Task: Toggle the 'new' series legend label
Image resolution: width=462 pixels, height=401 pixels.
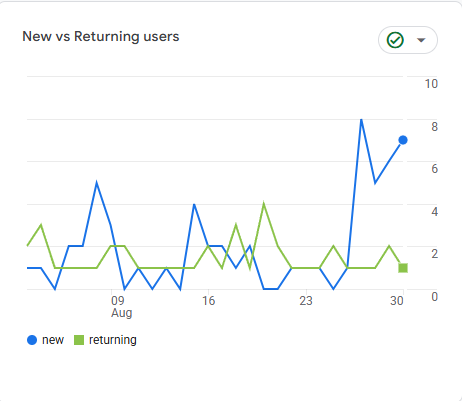Action: [53, 340]
